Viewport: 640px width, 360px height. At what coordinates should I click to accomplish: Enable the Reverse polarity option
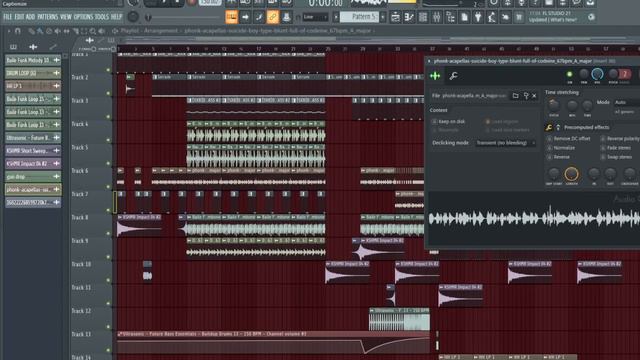(603, 139)
